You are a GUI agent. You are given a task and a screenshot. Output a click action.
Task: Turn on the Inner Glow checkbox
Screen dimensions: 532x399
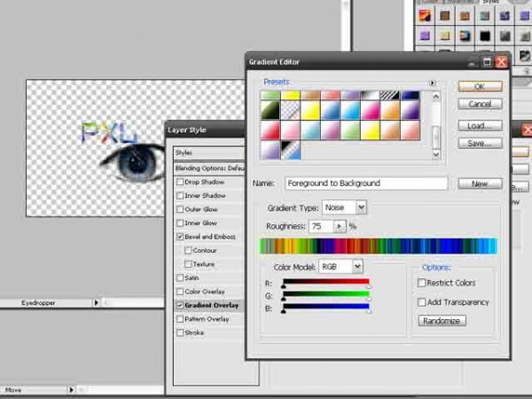pyautogui.click(x=180, y=223)
